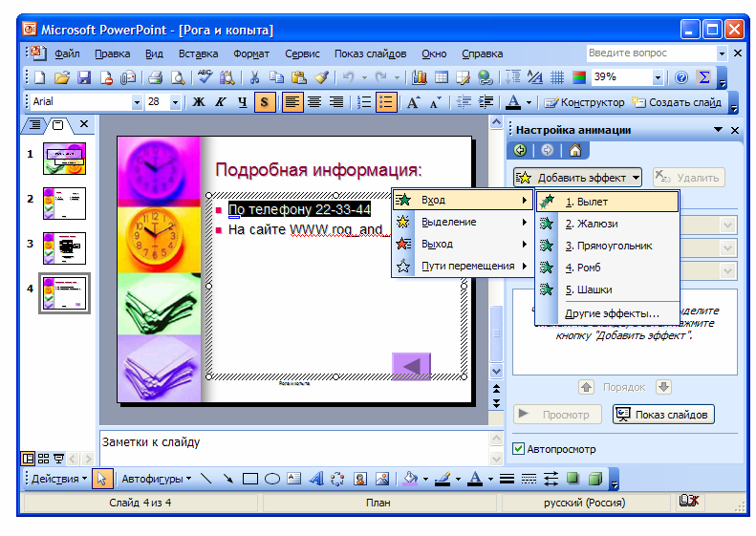Viewport: 756px width, 536px height.
Task: Pick font color A on formatting toolbar
Action: (513, 102)
